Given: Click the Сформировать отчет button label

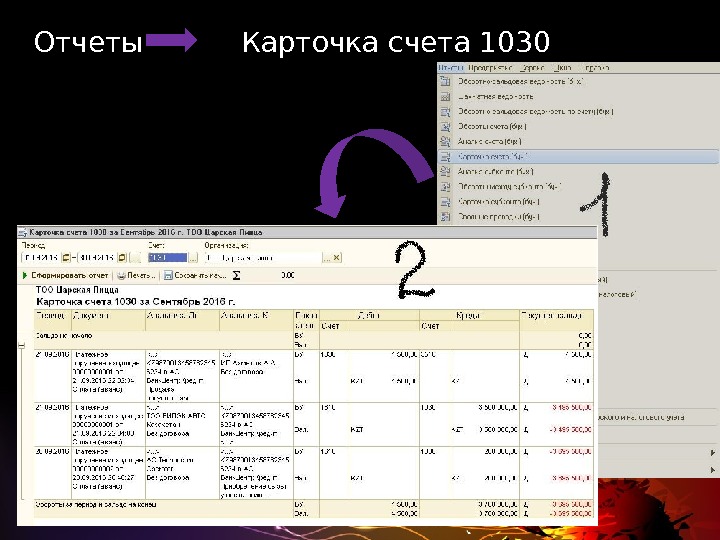Looking at the screenshot, I should (x=70, y=276).
